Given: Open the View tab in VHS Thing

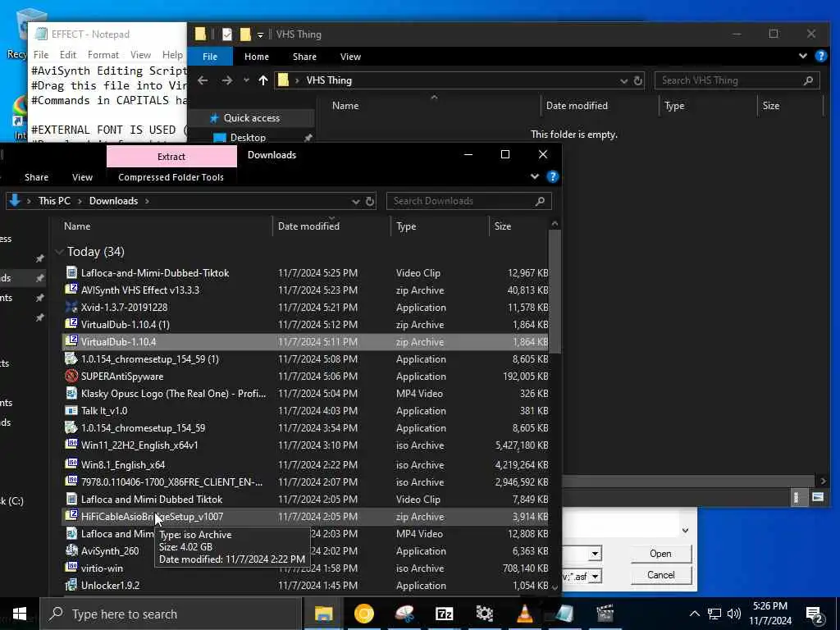Looking at the screenshot, I should pos(350,57).
